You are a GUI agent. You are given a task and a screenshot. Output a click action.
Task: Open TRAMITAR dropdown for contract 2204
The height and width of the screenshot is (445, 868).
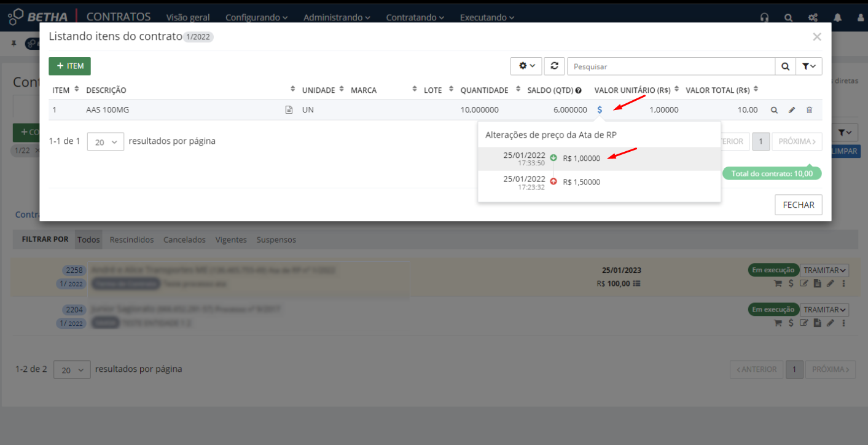click(x=824, y=310)
